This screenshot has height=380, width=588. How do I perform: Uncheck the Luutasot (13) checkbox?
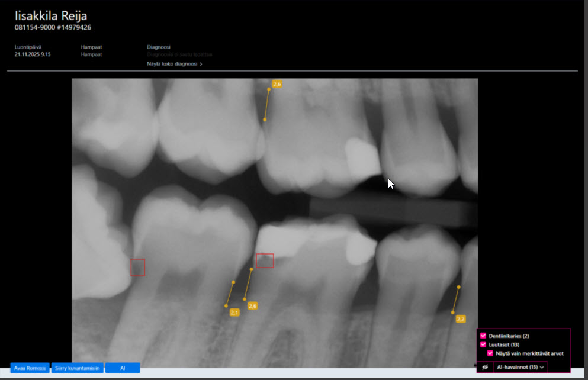(483, 344)
